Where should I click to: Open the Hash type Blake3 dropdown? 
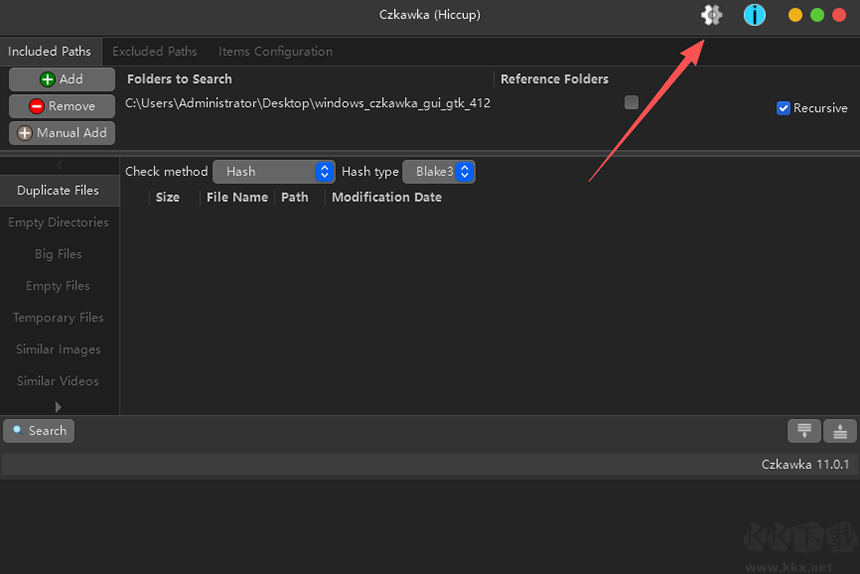click(x=439, y=172)
